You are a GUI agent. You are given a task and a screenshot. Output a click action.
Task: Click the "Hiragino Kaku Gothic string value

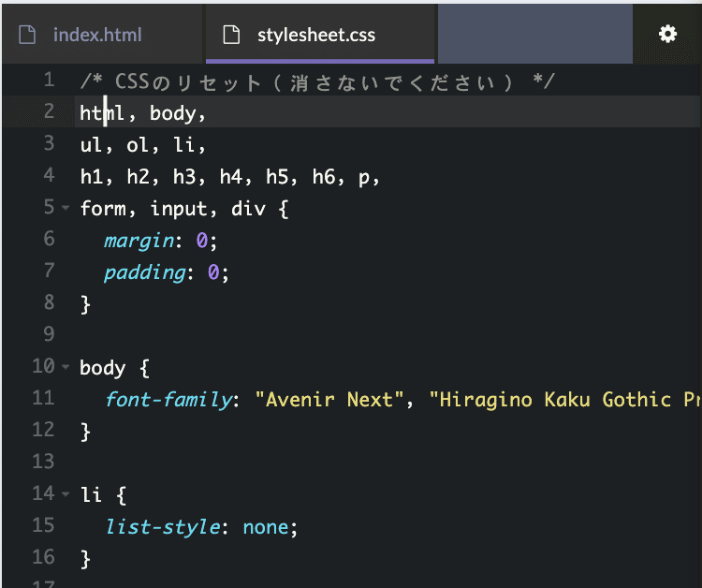point(565,400)
